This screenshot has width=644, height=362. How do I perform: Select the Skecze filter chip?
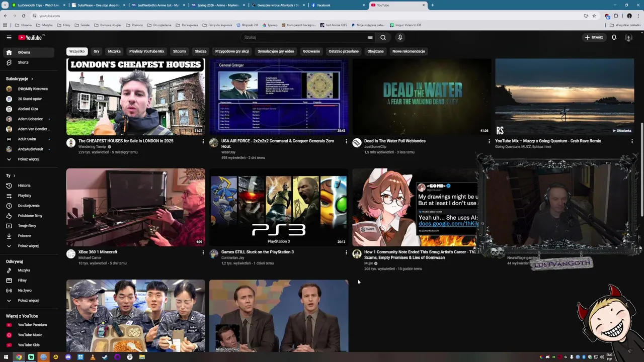click(201, 51)
